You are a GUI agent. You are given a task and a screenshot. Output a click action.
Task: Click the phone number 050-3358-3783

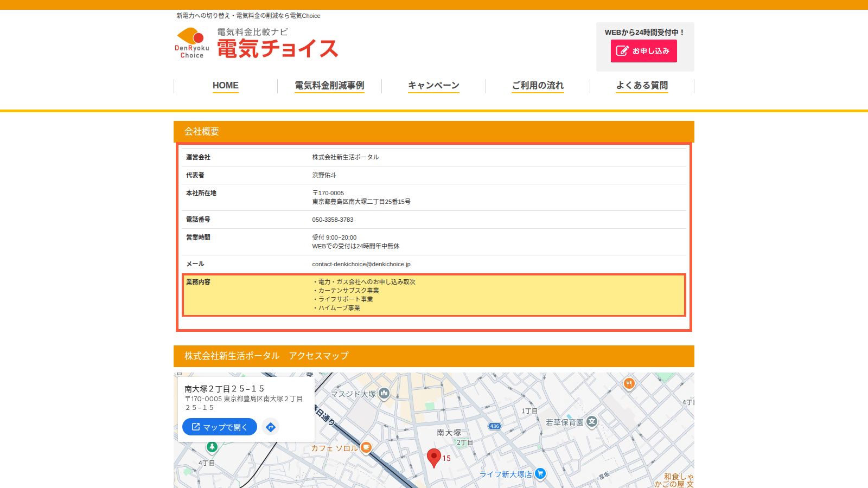coord(333,220)
